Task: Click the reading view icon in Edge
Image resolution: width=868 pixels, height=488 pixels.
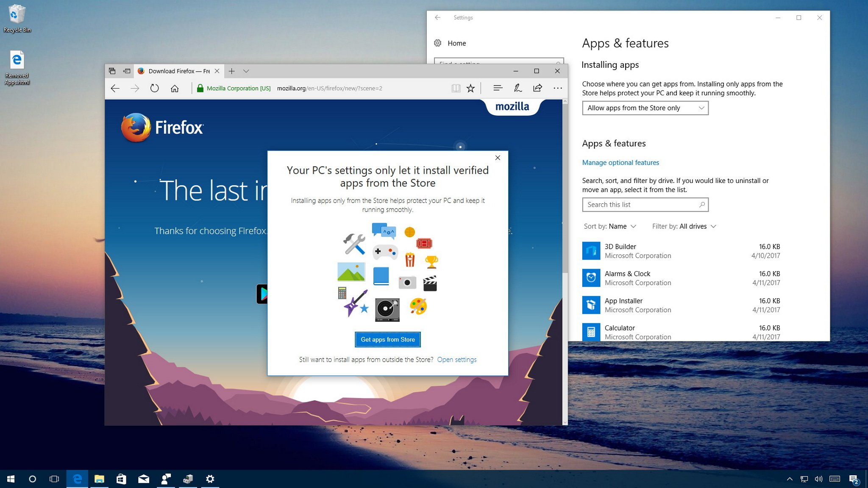Action: 456,88
